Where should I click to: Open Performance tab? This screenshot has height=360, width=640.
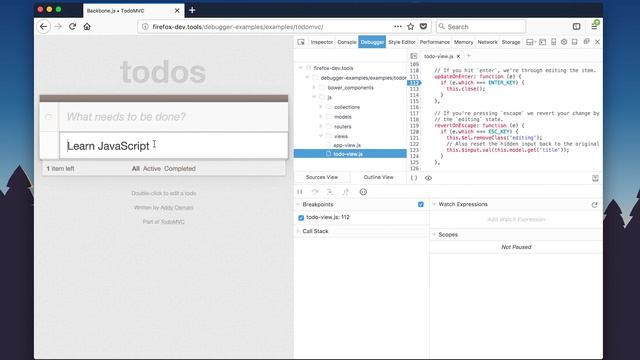click(x=435, y=42)
